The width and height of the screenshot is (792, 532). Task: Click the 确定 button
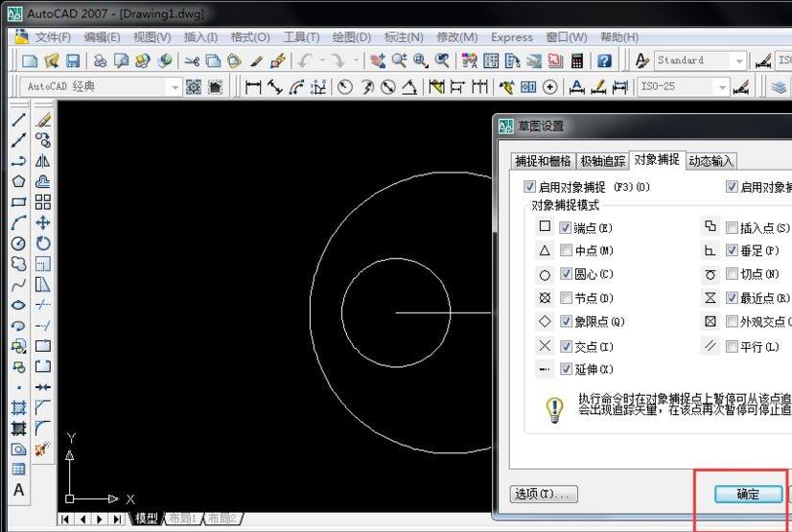[x=748, y=494]
